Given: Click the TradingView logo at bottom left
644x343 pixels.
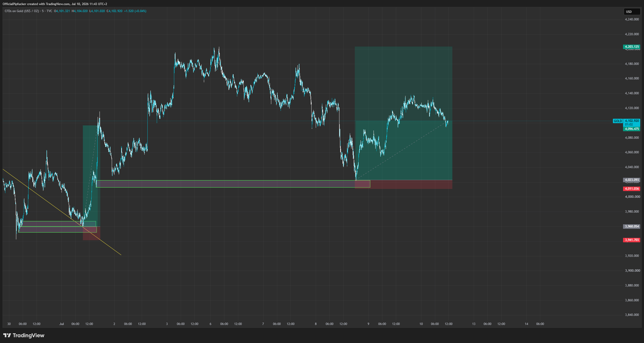Looking at the screenshot, I should pyautogui.click(x=24, y=335).
